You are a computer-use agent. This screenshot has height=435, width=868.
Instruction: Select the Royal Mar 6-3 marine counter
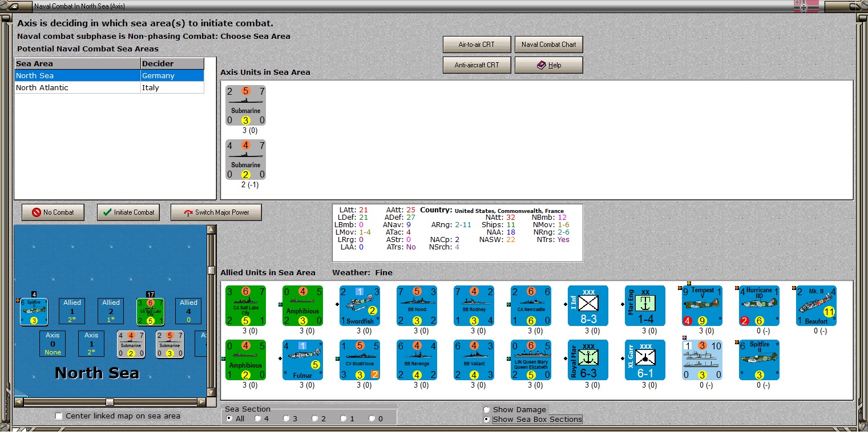point(588,360)
